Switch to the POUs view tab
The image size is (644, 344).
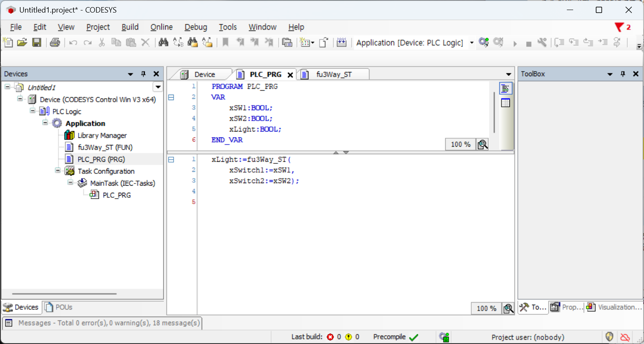point(59,307)
